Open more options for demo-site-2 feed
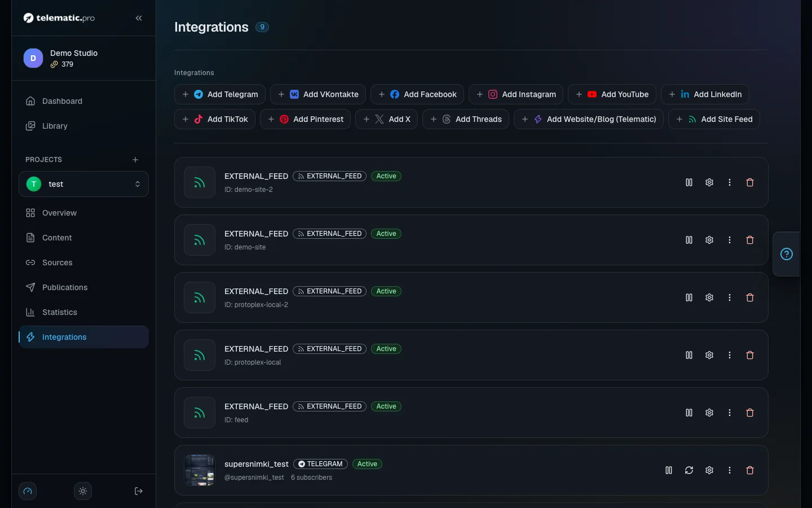The height and width of the screenshot is (508, 812). (x=730, y=182)
